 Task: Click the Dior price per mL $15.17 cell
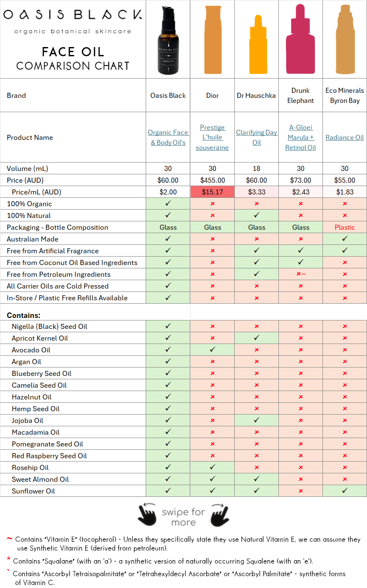point(212,192)
